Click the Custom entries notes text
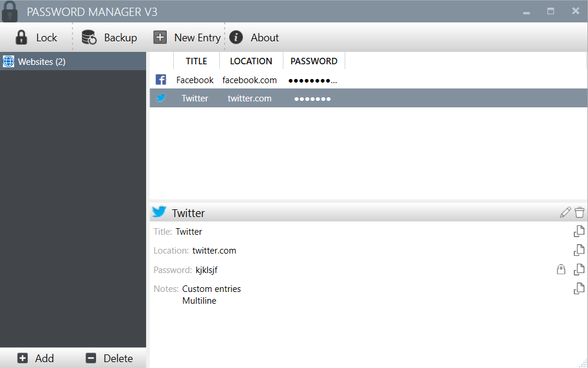This screenshot has height=368, width=588. click(212, 289)
